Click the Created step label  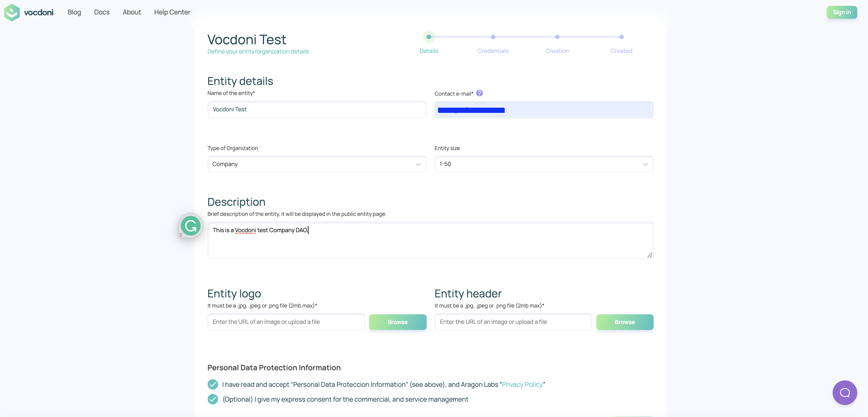click(x=621, y=51)
